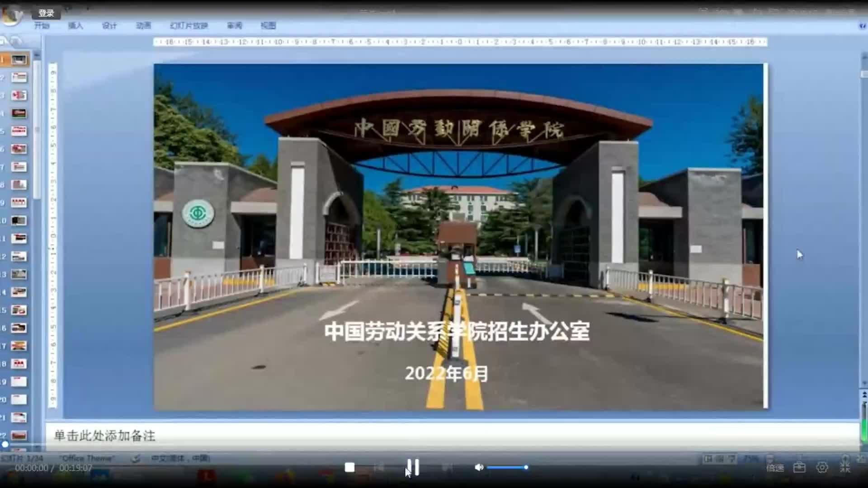Select slide 22 thumbnail
This screenshot has width=868, height=488.
19,435
